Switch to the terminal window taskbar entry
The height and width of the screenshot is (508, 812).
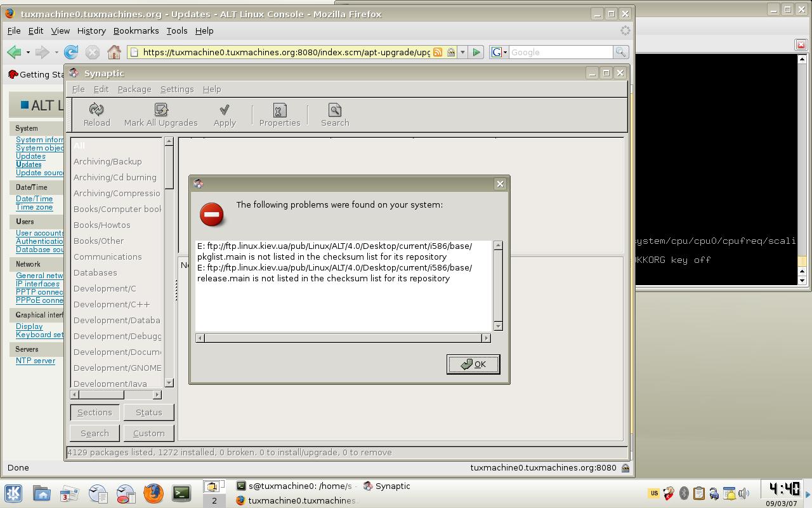pyautogui.click(x=294, y=486)
